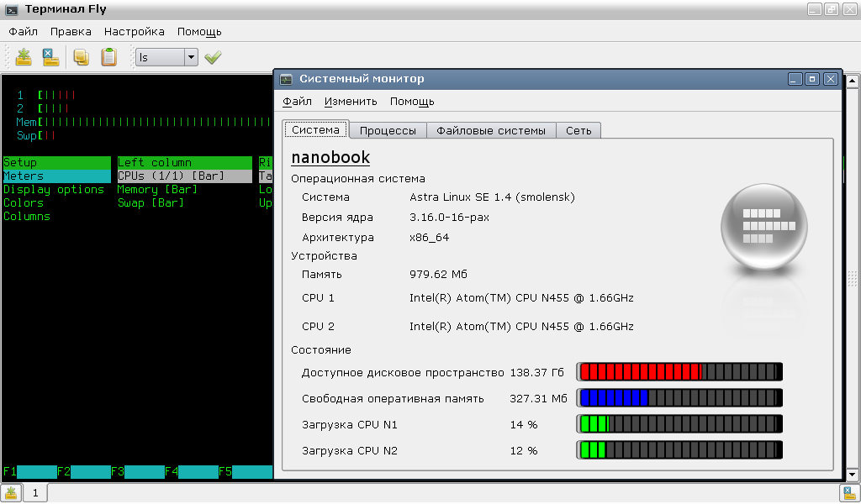The width and height of the screenshot is (861, 504).
Task: Click the F2 function key label in htop
Action: (64, 471)
